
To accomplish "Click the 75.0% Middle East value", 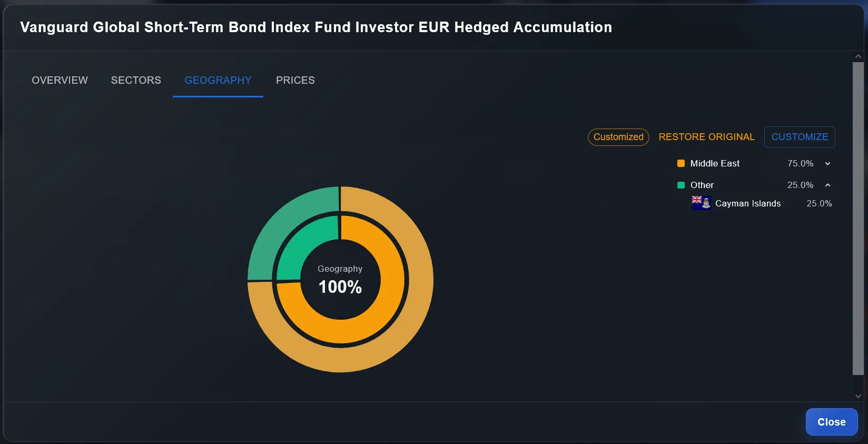I will pos(800,163).
